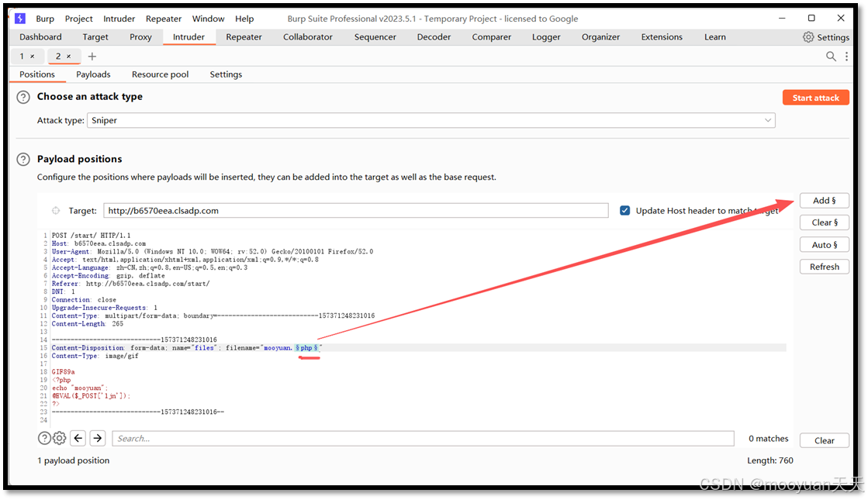The image size is (868, 500).
Task: Open the Repeater menu
Action: 164,19
